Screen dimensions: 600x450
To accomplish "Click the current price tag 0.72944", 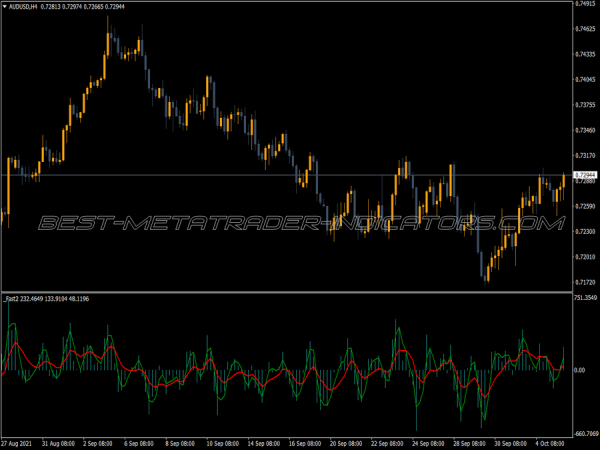I will 584,175.
